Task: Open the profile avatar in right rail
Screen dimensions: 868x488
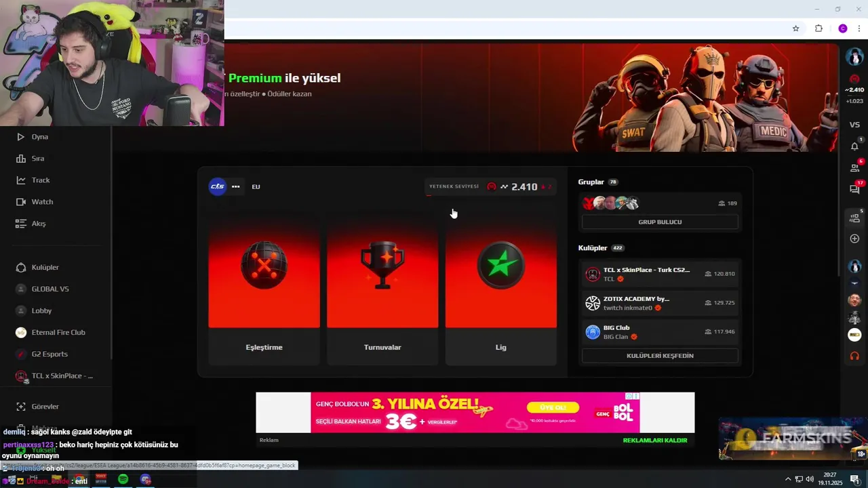Action: click(854, 57)
